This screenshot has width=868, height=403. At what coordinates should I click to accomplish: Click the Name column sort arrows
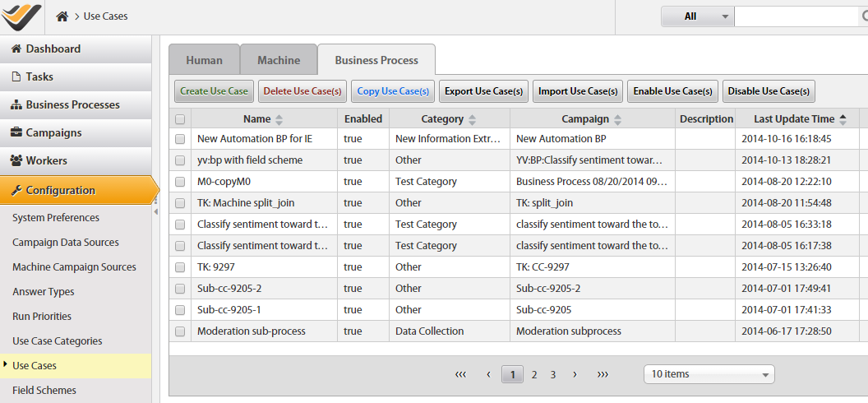pyautogui.click(x=279, y=119)
